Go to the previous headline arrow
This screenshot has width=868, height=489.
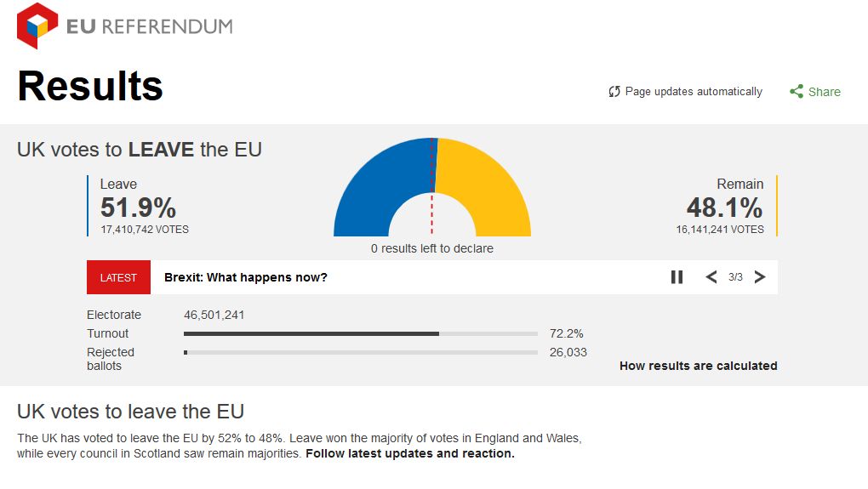coord(711,277)
